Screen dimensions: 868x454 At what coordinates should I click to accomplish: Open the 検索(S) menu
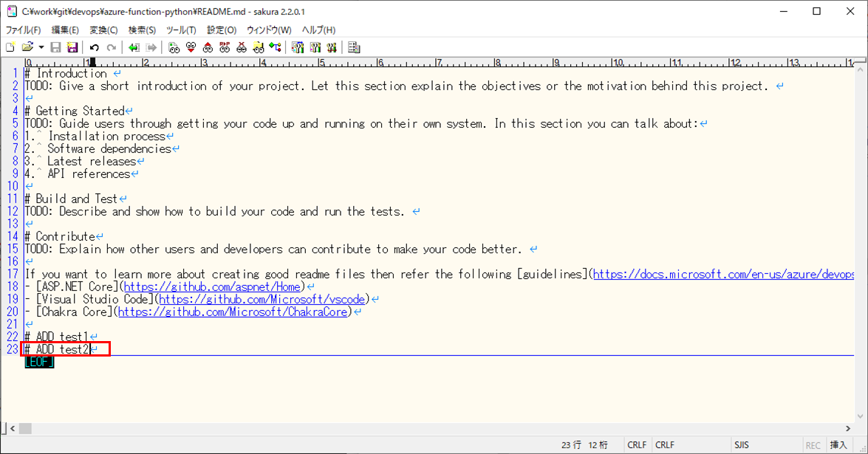tap(142, 30)
